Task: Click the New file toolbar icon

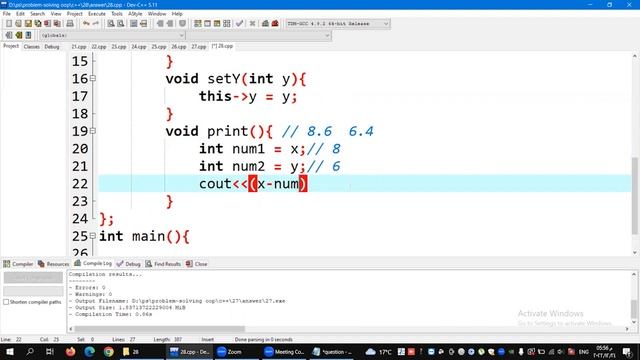Action: point(9,24)
